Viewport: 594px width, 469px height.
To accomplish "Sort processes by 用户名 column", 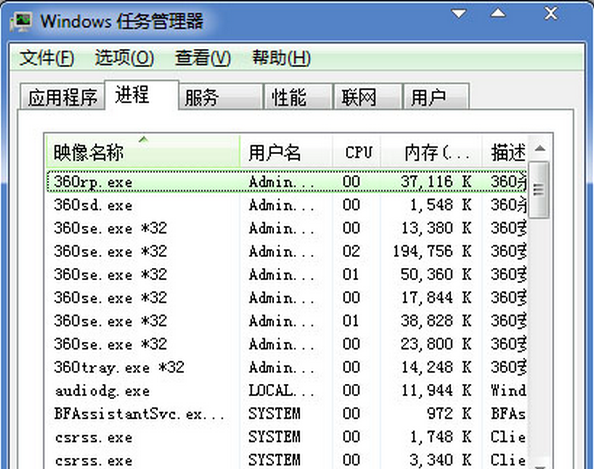I will tap(286, 152).
